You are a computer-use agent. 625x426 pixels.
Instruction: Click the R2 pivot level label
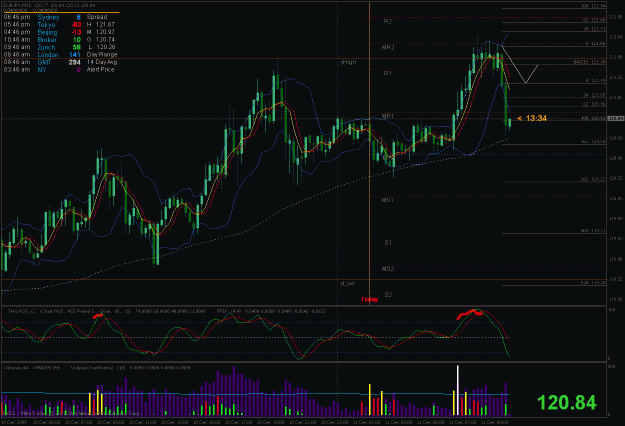click(388, 22)
